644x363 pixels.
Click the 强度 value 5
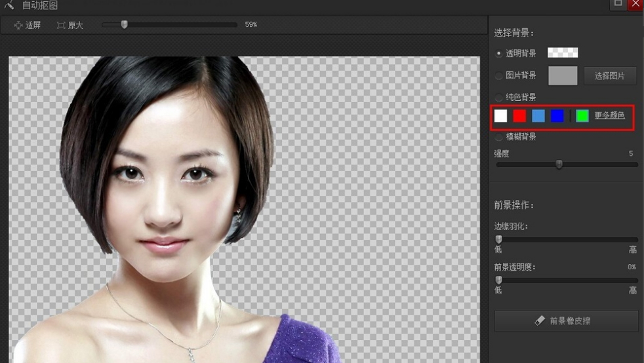[631, 153]
